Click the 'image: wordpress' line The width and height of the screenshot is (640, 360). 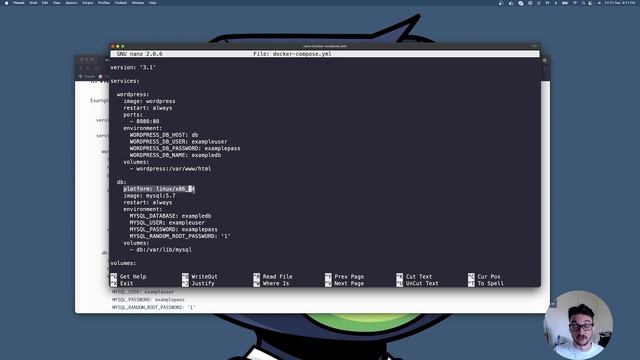[149, 101]
